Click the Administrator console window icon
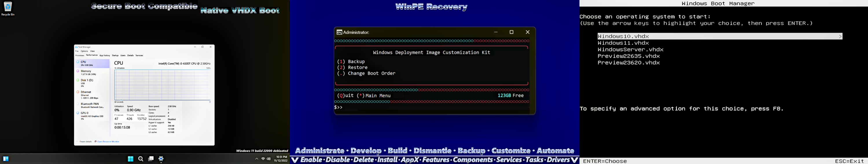The height and width of the screenshot is (164, 868). [x=339, y=32]
